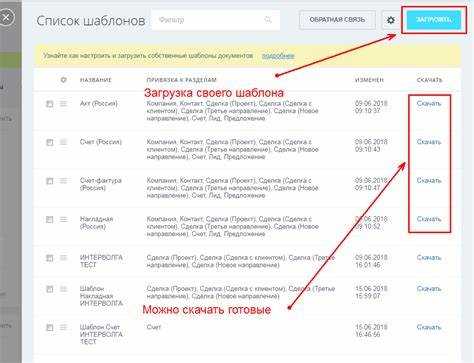Open the подробнее link in yellow banner
This screenshot has width=474, height=363.
coord(278,56)
